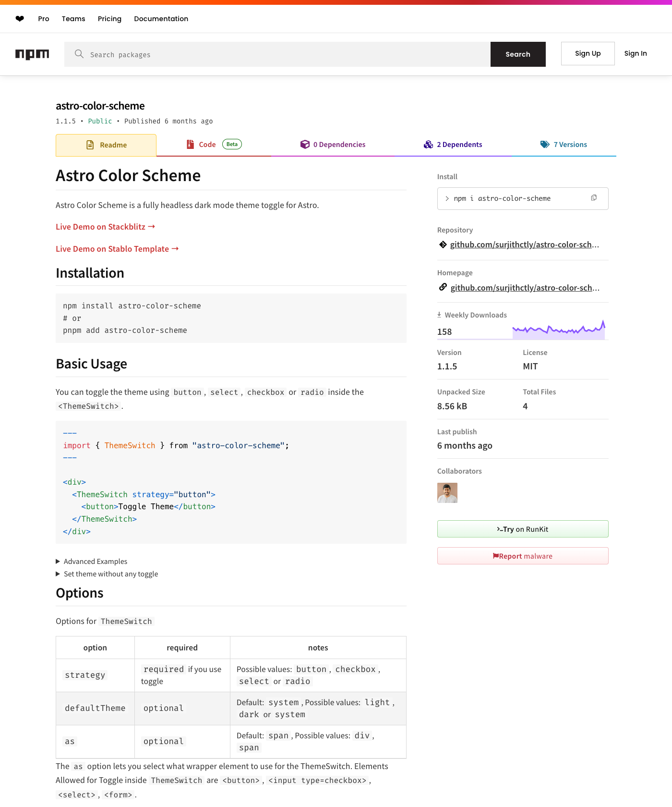Switch to the Readme tab
This screenshot has height=807, width=672.
(106, 145)
